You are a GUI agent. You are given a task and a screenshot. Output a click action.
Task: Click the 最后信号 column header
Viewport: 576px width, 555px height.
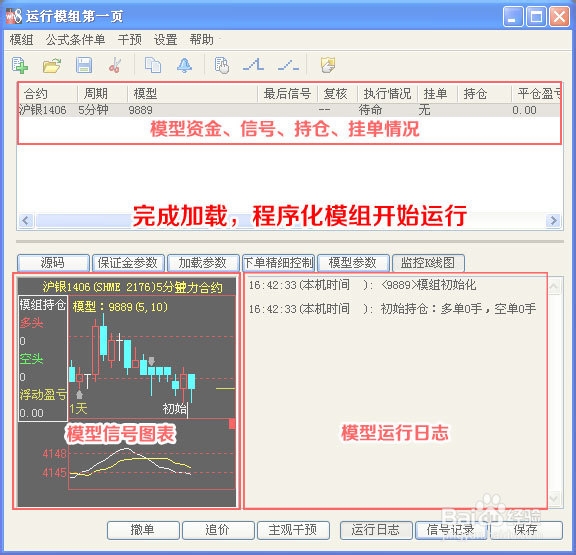(287, 94)
